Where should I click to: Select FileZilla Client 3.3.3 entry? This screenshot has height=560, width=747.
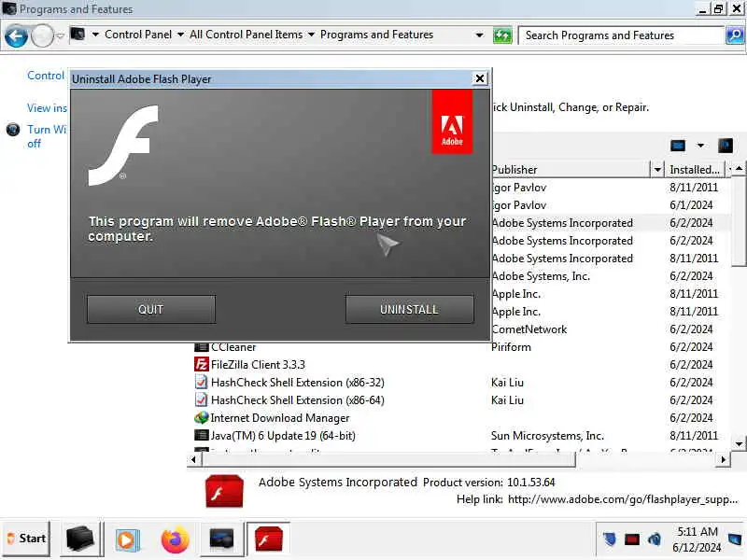point(258,365)
